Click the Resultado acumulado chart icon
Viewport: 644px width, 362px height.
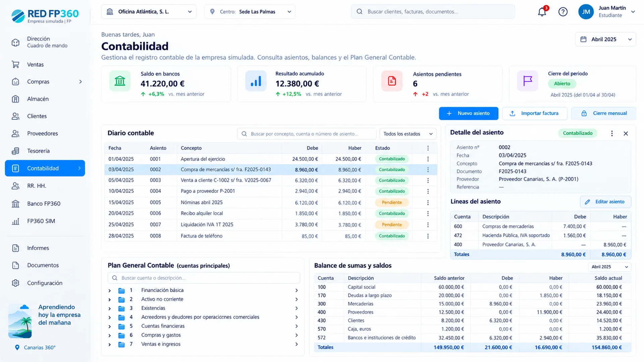click(256, 81)
